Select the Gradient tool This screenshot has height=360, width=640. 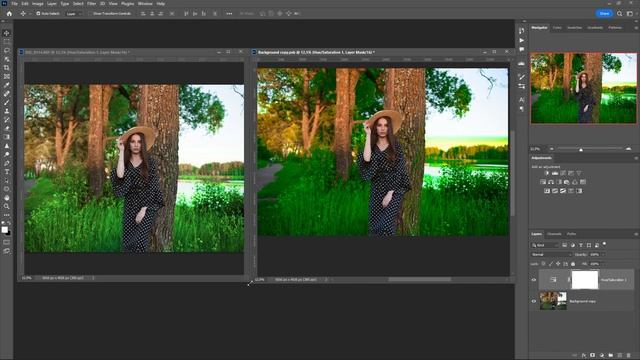7,137
